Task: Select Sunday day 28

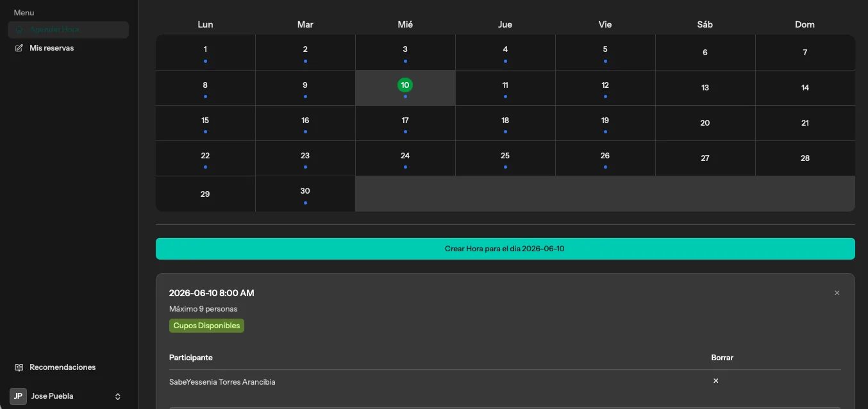Action: tap(805, 158)
